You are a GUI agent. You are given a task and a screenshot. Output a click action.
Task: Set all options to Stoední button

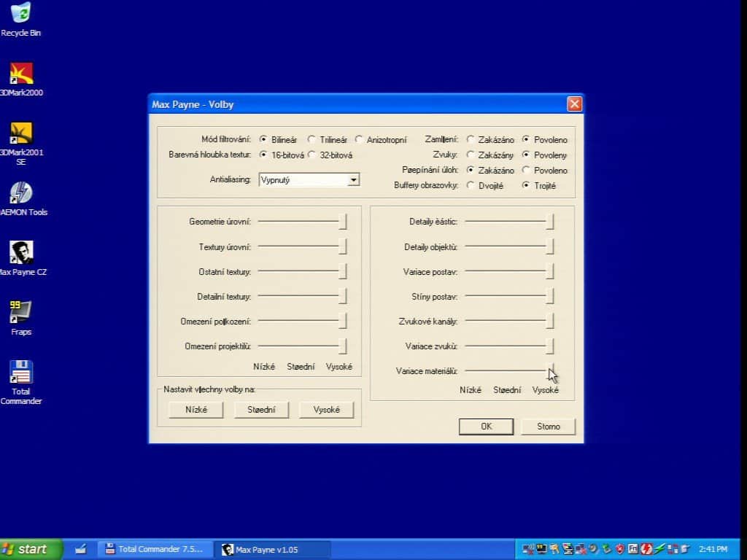261,410
